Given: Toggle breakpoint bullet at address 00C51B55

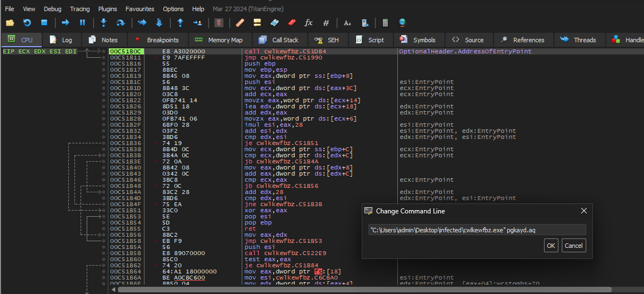Looking at the screenshot, I should [x=104, y=229].
